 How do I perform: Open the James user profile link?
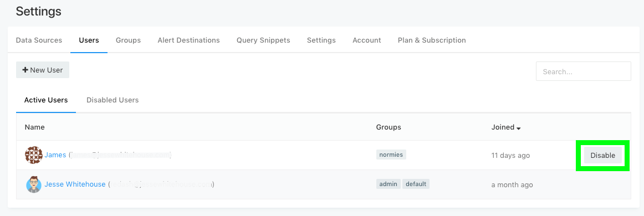pos(55,155)
